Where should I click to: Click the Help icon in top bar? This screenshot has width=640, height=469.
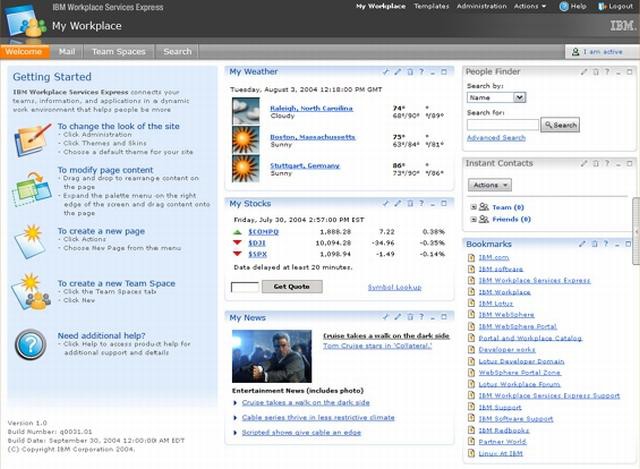[563, 6]
